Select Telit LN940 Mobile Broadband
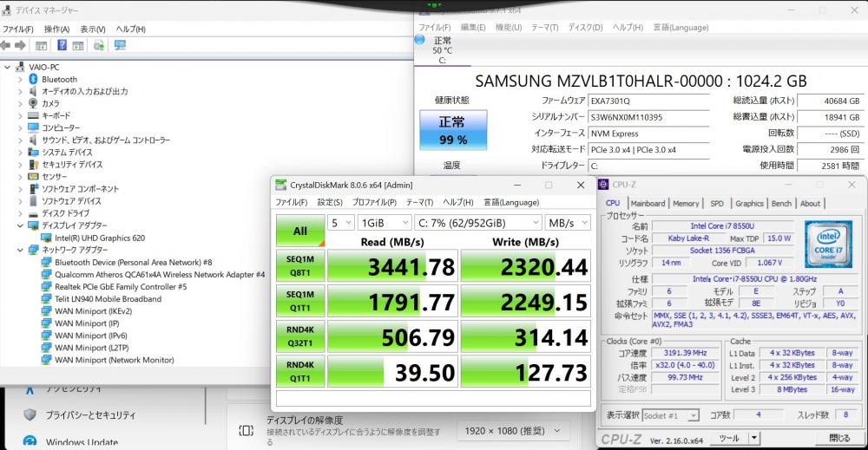 tap(108, 298)
